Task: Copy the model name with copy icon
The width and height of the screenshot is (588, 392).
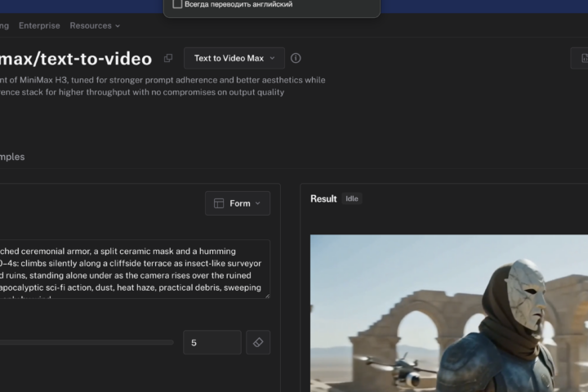Action: click(x=168, y=58)
